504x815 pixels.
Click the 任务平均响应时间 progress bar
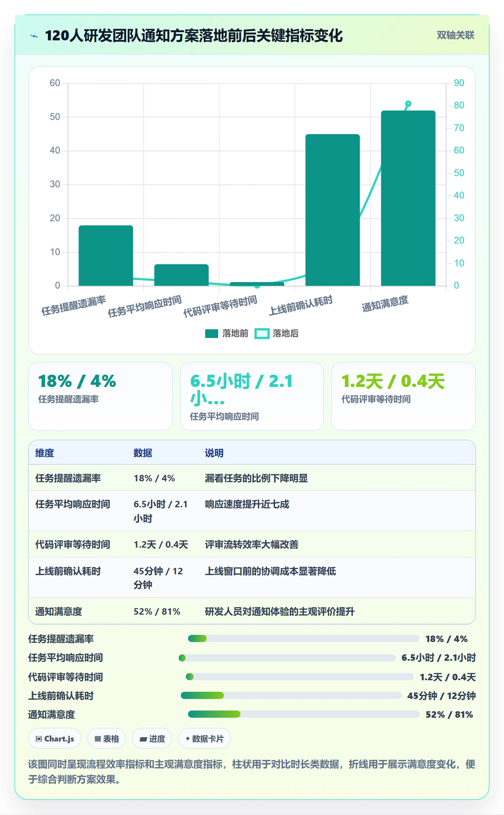coord(287,658)
